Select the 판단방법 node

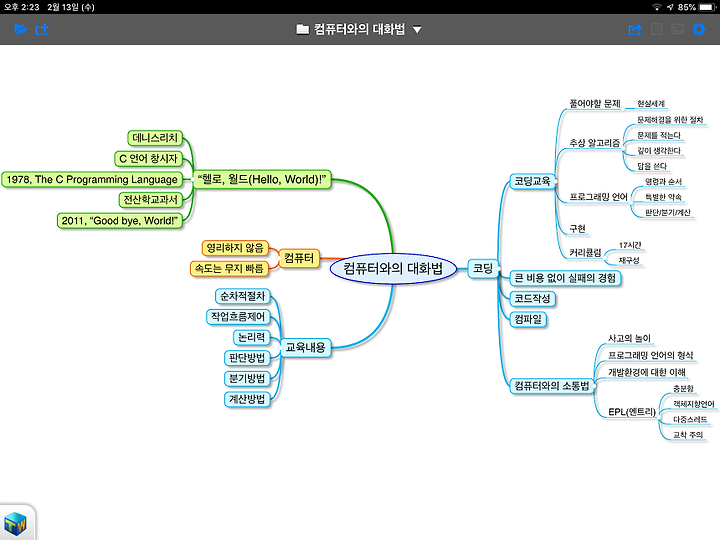247,358
